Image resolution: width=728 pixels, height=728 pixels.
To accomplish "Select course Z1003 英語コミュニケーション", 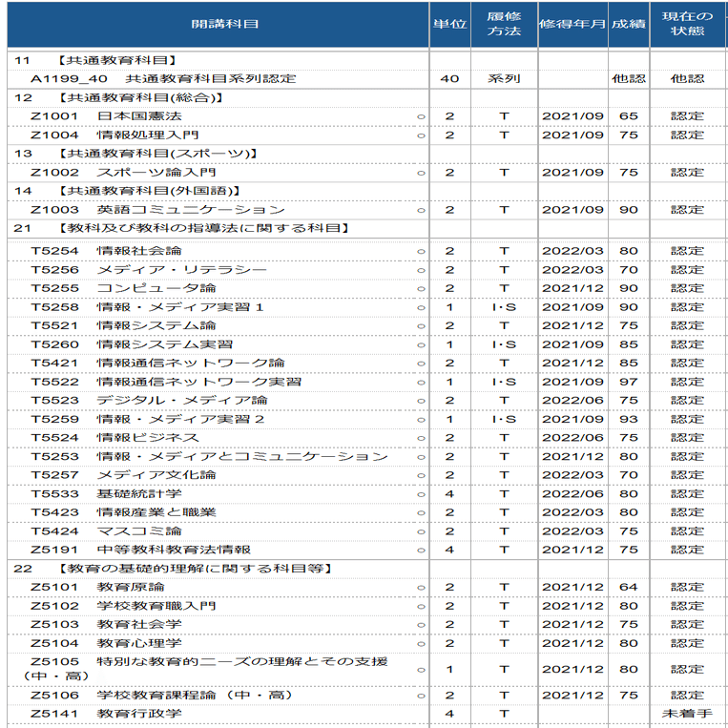I will point(157,210).
